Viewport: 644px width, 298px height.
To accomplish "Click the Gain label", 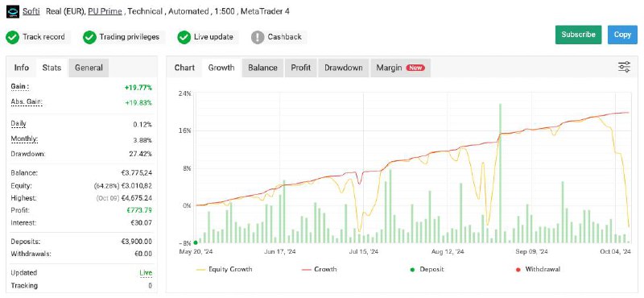I will coord(20,87).
